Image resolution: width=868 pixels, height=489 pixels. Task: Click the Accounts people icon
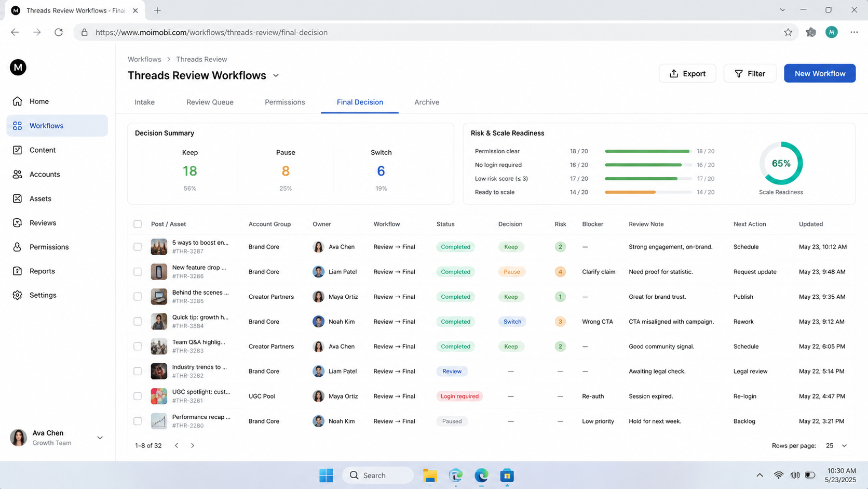coord(18,174)
